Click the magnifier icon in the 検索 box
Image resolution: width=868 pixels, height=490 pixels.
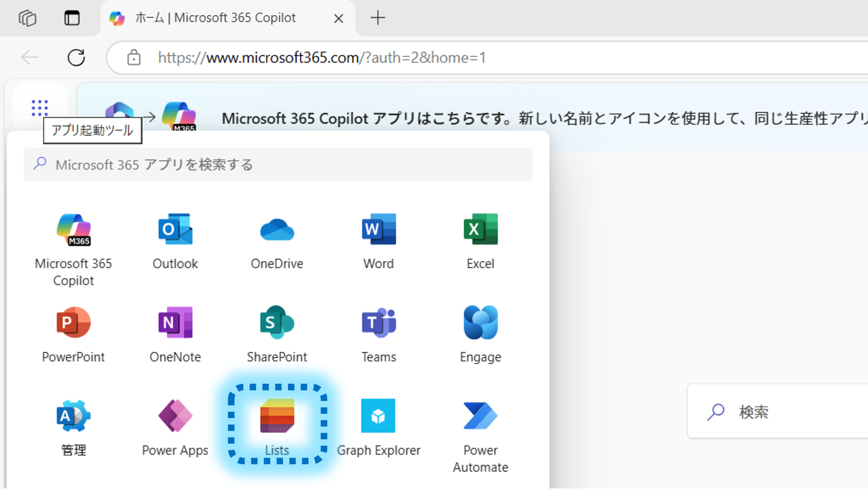point(716,412)
